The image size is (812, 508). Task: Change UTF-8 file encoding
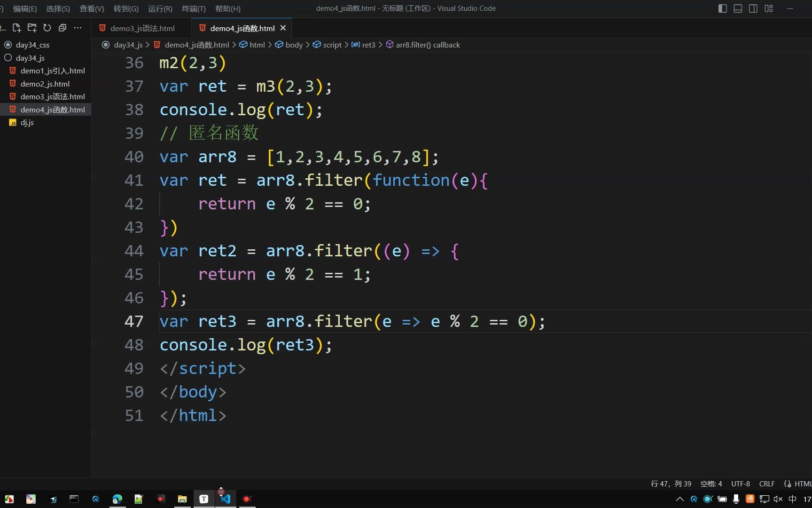point(741,484)
